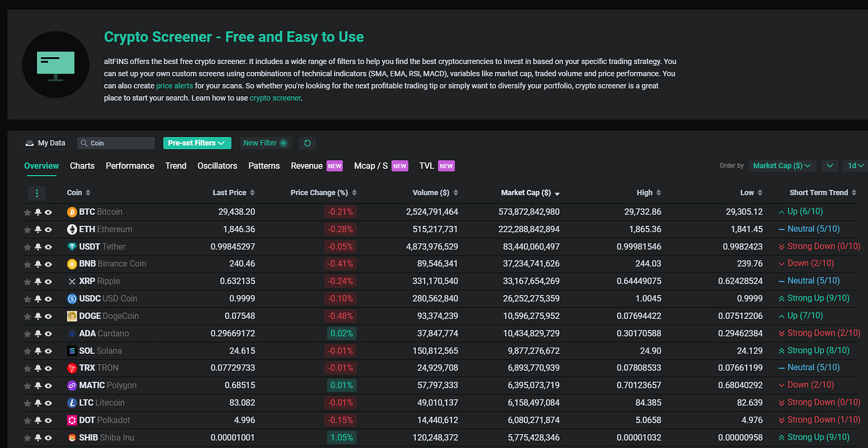Screen dimensions: 868x448
Task: Star the DOGE DogeCoin row
Action: [27, 316]
